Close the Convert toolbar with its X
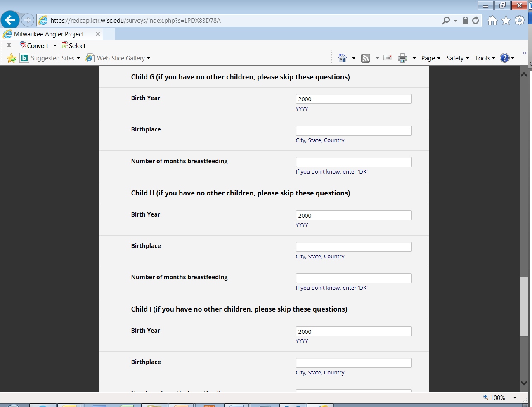Viewport: 532px width, 407px height. pyautogui.click(x=9, y=45)
